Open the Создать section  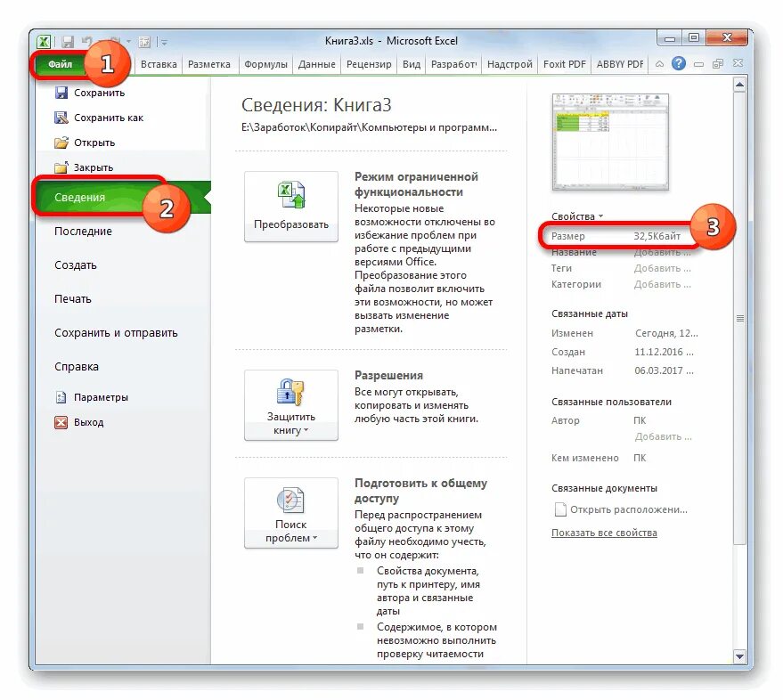click(x=76, y=265)
